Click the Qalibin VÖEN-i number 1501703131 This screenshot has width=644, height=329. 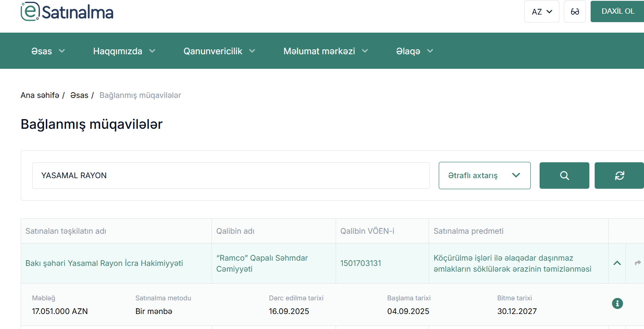click(x=360, y=263)
